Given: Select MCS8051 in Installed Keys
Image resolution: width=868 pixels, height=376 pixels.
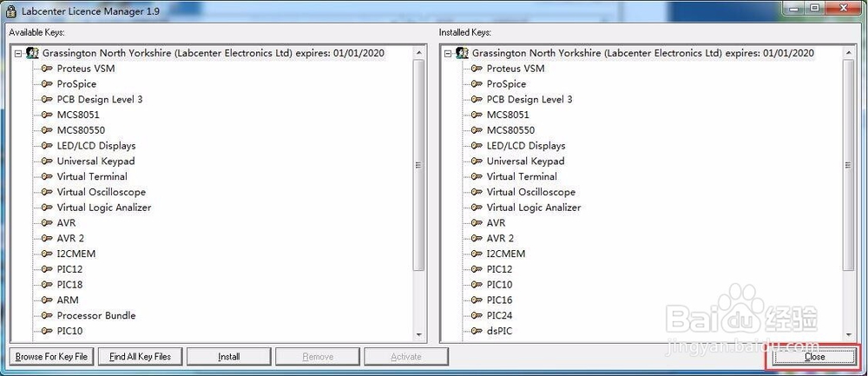Looking at the screenshot, I should pos(508,115).
